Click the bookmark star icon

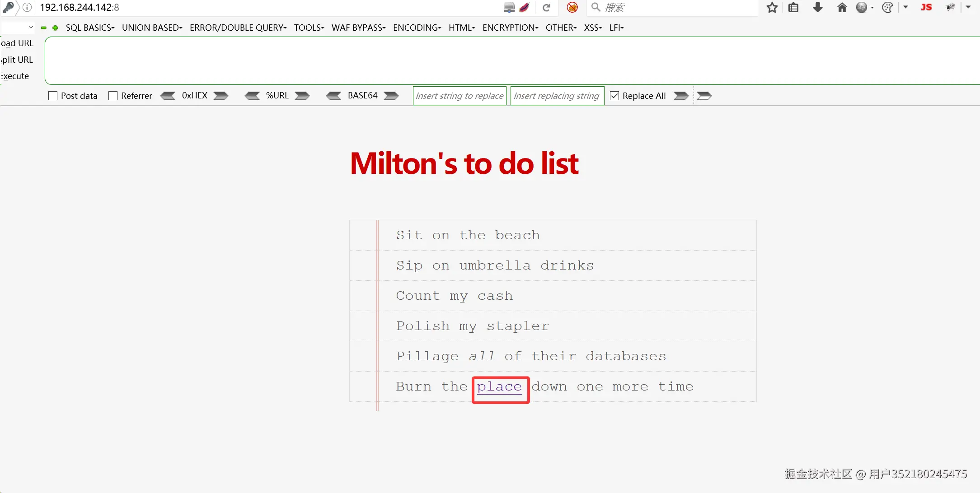tap(772, 8)
